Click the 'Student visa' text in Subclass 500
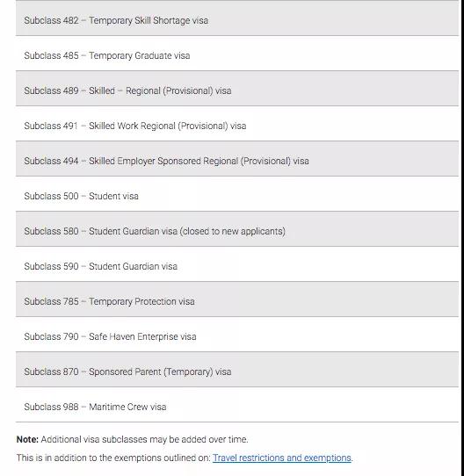 click(x=113, y=196)
